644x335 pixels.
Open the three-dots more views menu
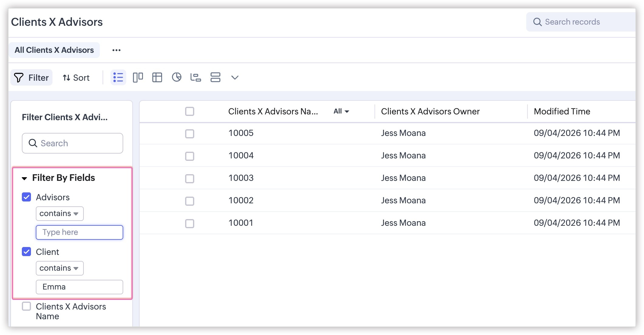click(x=116, y=50)
